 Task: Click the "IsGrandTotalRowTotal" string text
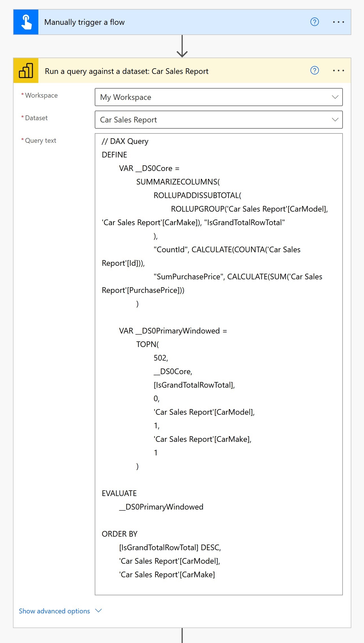[x=244, y=222]
